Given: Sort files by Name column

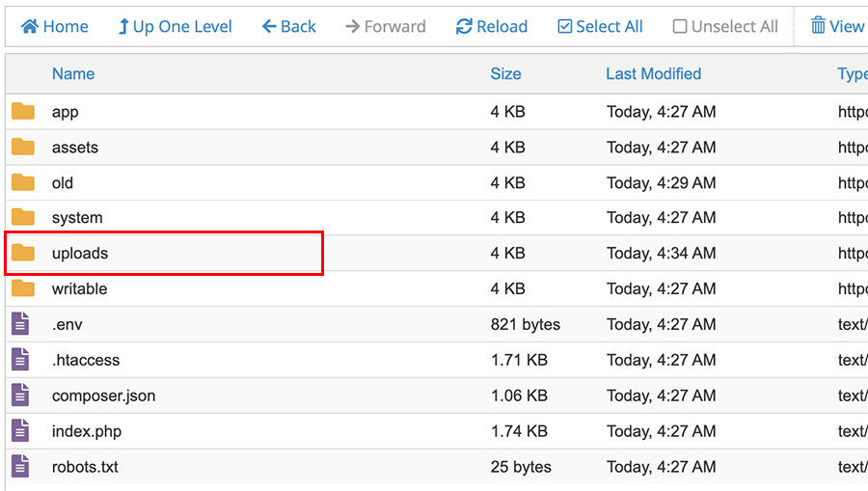Looking at the screenshot, I should tap(73, 73).
